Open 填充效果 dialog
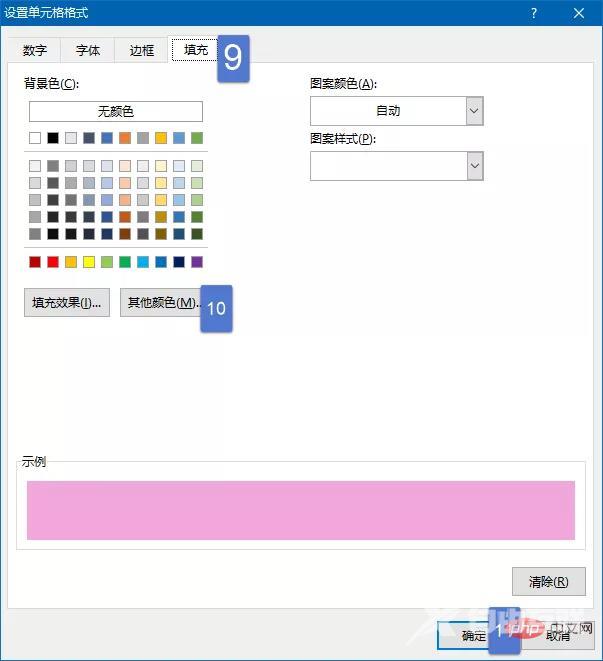This screenshot has width=603, height=661. [67, 303]
